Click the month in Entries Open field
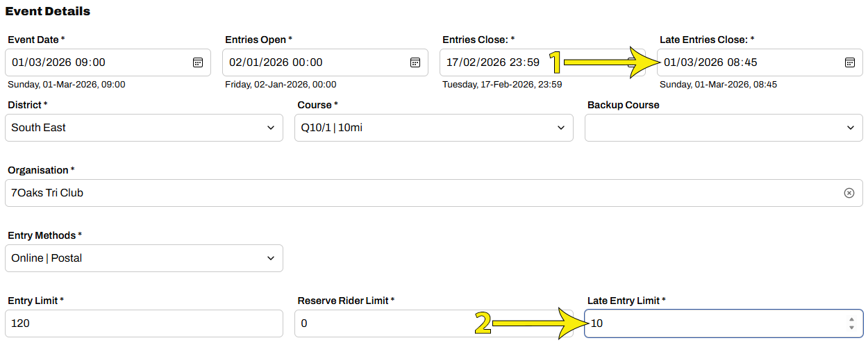The image size is (868, 345). [251, 62]
